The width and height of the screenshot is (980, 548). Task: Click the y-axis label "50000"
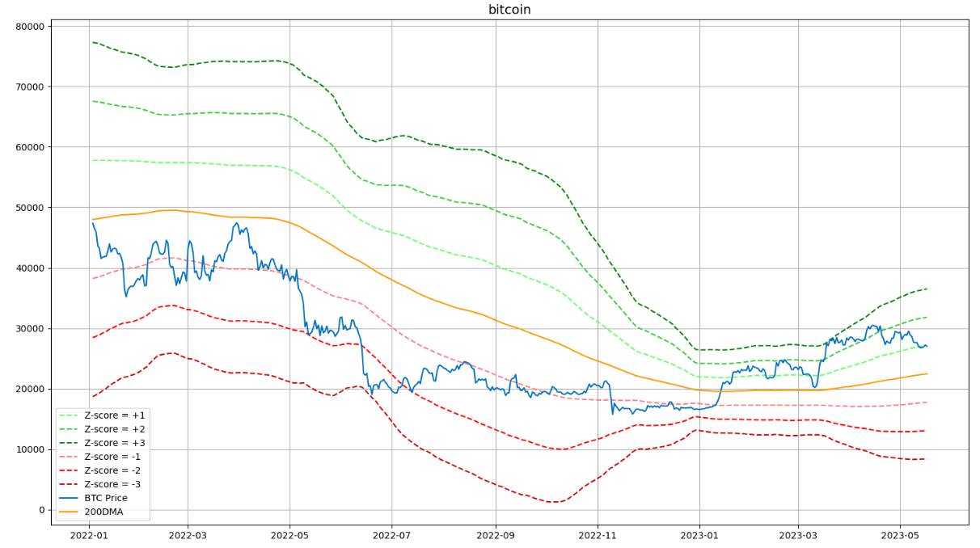[x=30, y=208]
